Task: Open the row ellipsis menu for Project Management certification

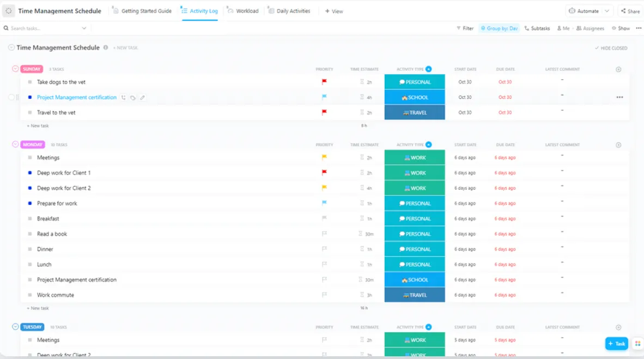Action: tap(619, 97)
